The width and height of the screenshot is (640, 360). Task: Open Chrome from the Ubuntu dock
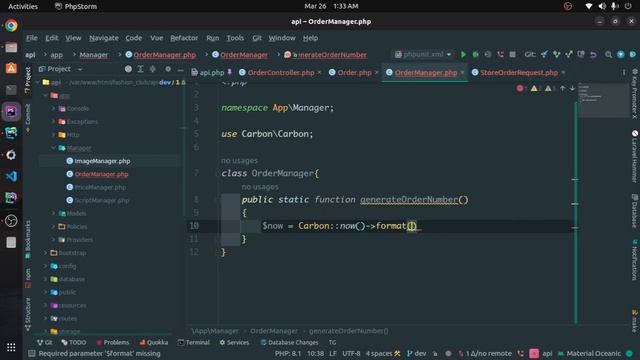click(11, 25)
